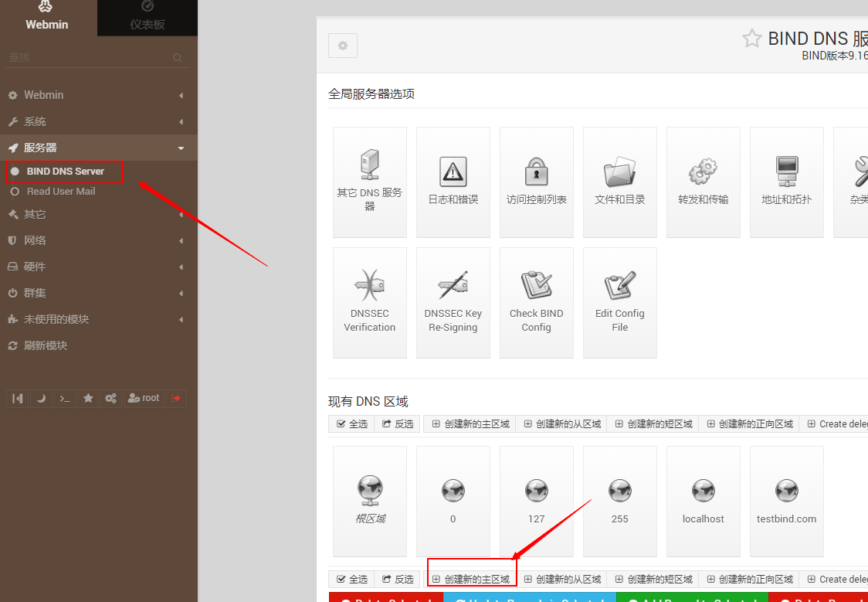Open BIND DNS Server module

(65, 172)
